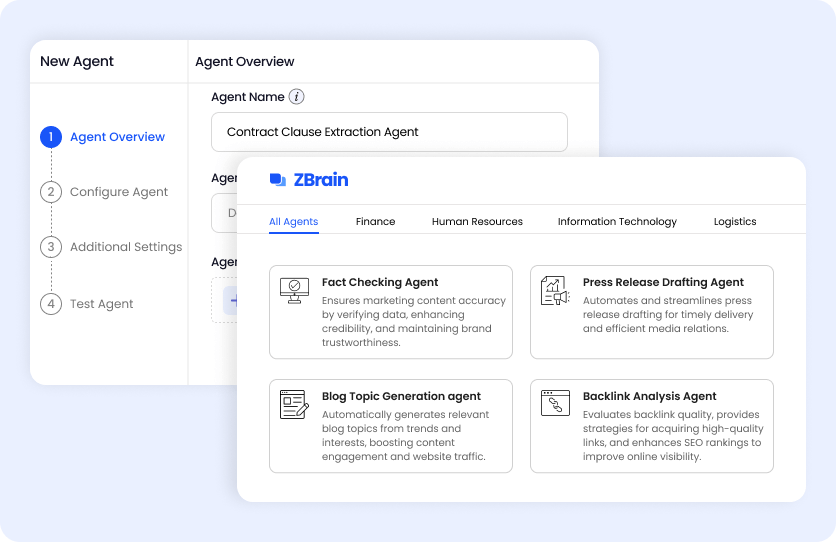Select step 2 circle in wizard

point(51,192)
